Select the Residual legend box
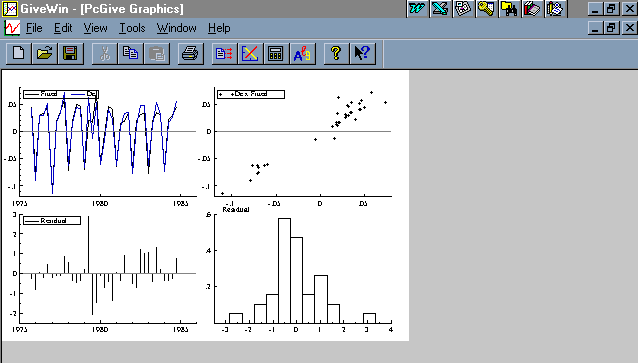638x363 pixels. pos(52,221)
